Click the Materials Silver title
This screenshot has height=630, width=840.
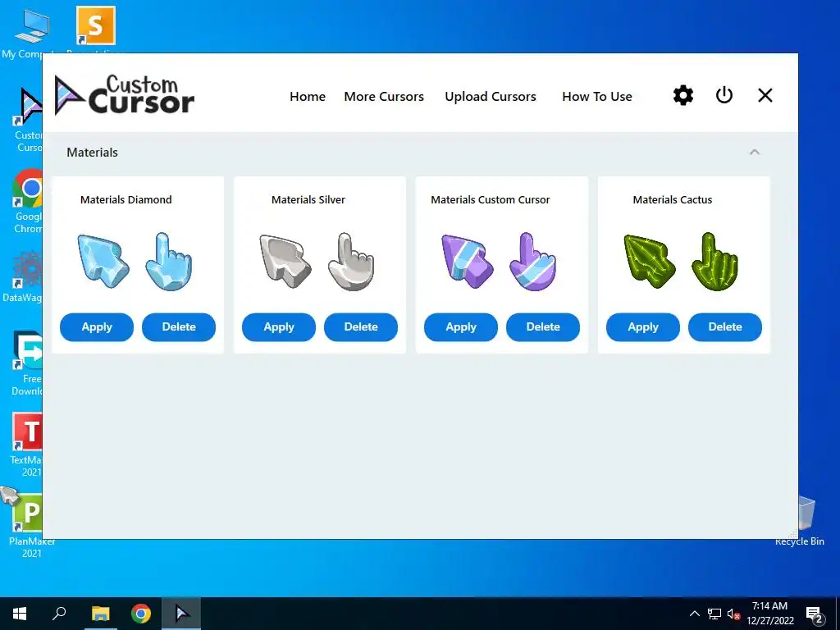pyautogui.click(x=308, y=200)
